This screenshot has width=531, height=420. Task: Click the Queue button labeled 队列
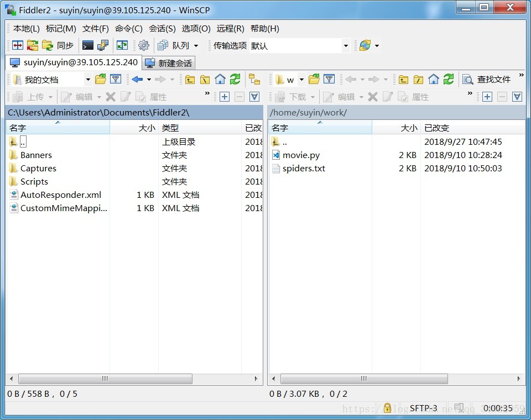click(174, 45)
